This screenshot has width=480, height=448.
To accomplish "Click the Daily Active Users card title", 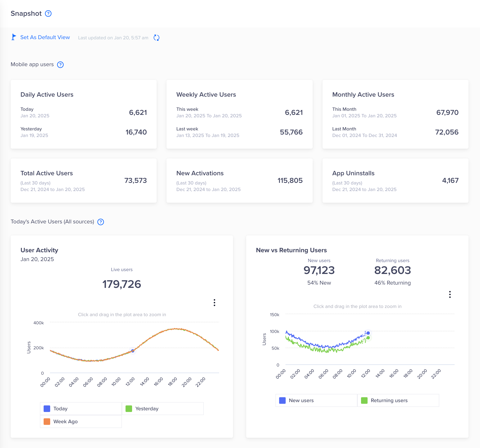I will click(47, 95).
